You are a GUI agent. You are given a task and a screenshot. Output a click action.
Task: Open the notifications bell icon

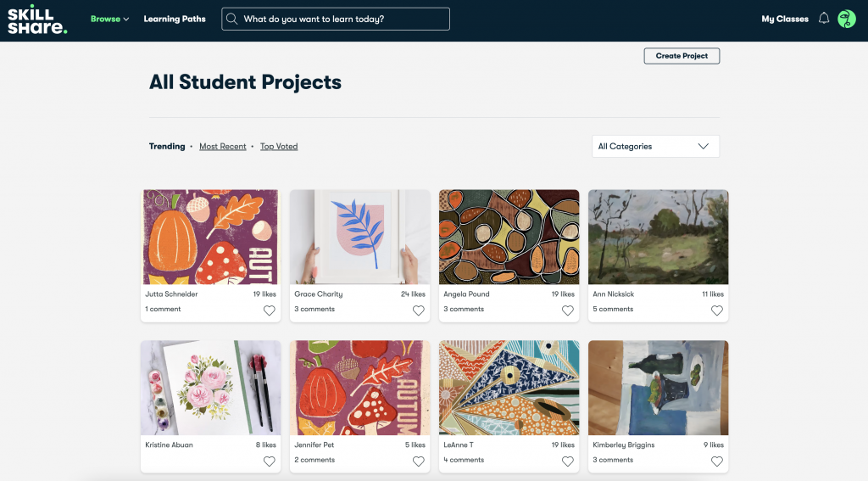pyautogui.click(x=824, y=19)
